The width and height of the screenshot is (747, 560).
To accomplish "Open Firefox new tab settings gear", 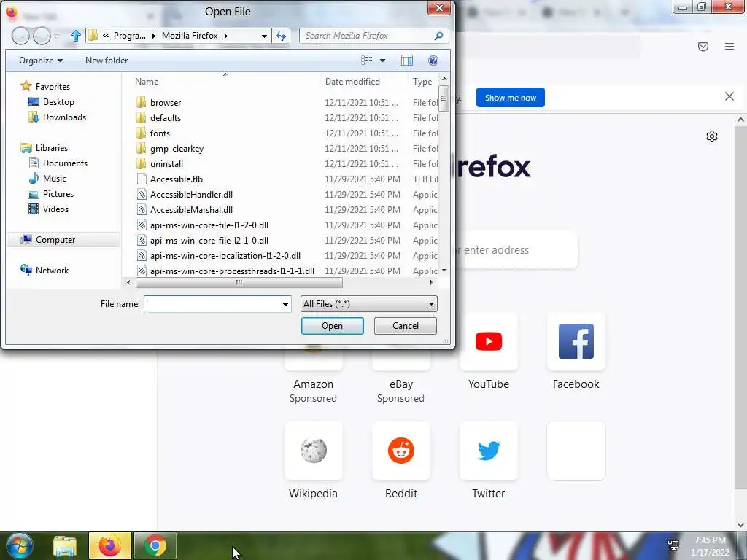I will point(712,136).
